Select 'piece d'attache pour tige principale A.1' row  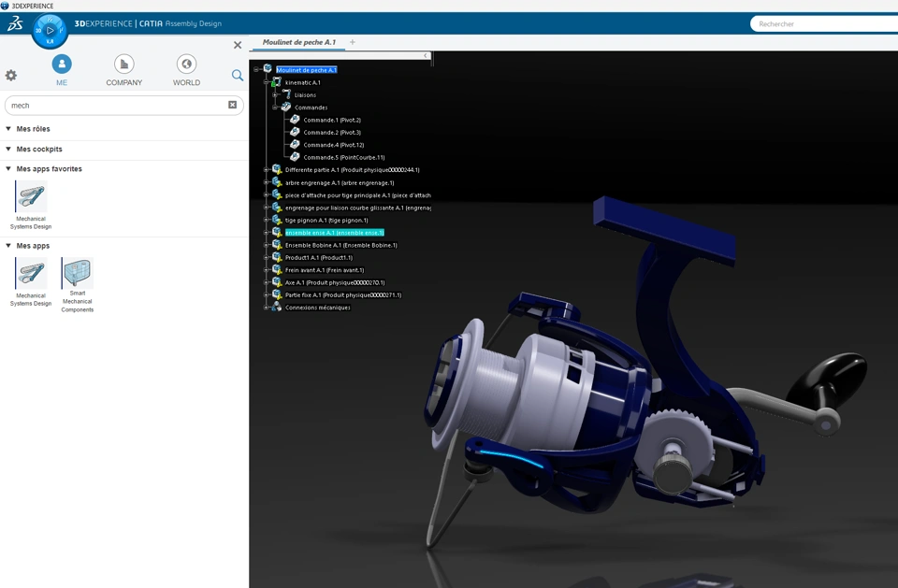[x=358, y=195]
